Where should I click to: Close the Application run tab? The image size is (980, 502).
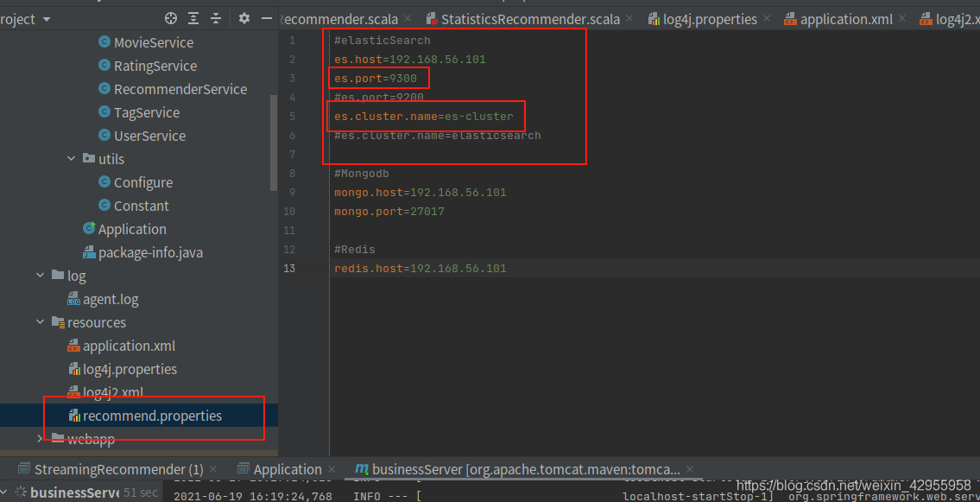(332, 469)
